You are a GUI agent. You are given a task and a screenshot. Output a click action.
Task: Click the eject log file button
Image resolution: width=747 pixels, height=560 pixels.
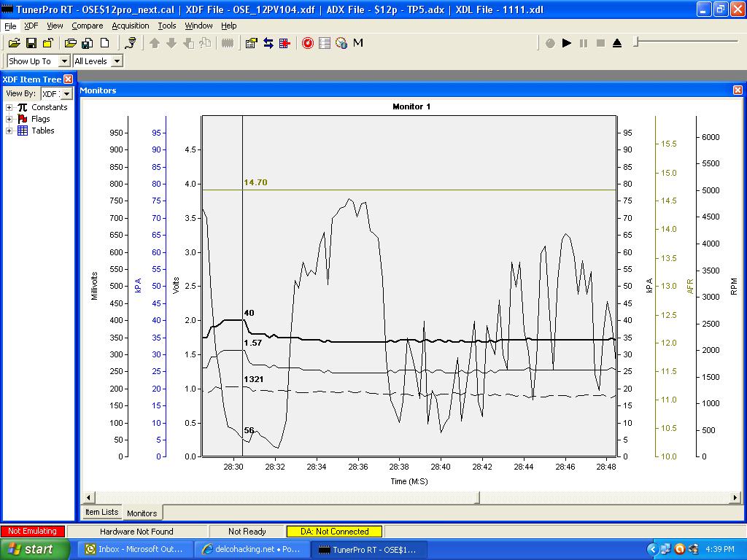point(617,43)
